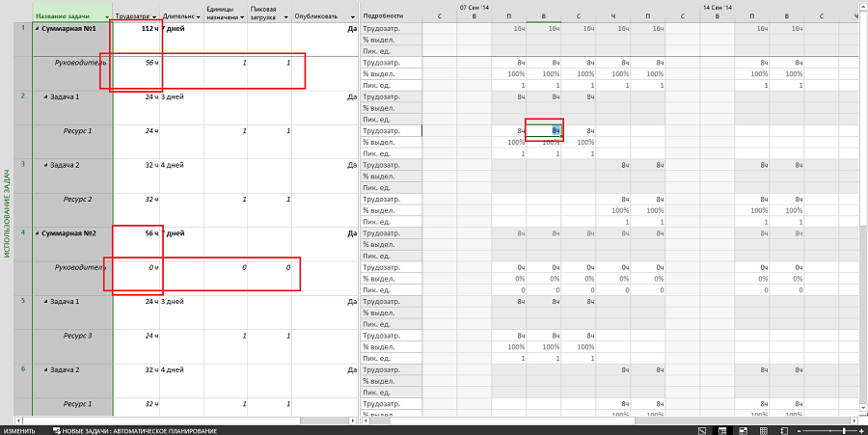The height and width of the screenshot is (435, 868).
Task: Click the timephased grid horizontal scrollbar
Action: [x=609, y=421]
